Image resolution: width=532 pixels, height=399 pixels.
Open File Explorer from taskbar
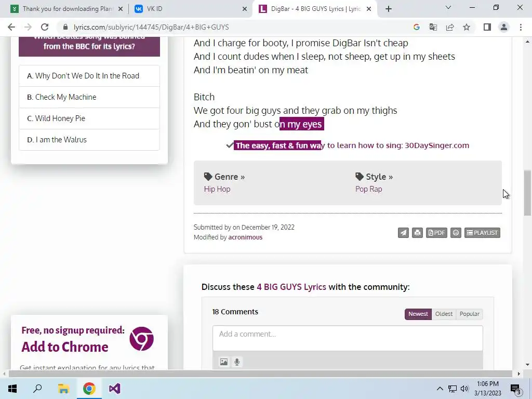click(x=63, y=389)
